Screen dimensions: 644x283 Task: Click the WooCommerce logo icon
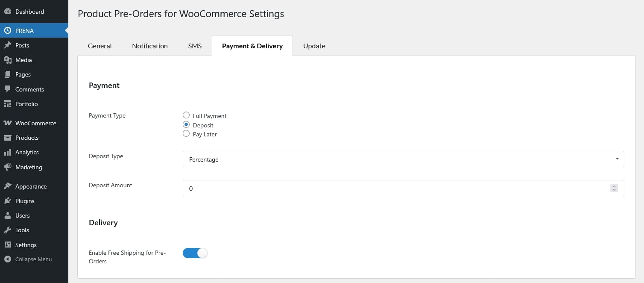tap(7, 123)
